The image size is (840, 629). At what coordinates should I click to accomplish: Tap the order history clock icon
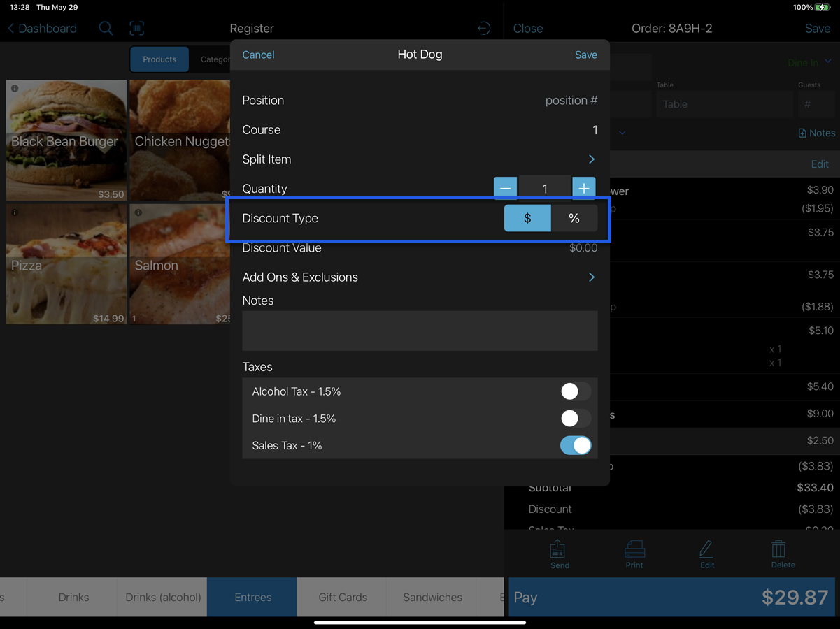tap(483, 29)
